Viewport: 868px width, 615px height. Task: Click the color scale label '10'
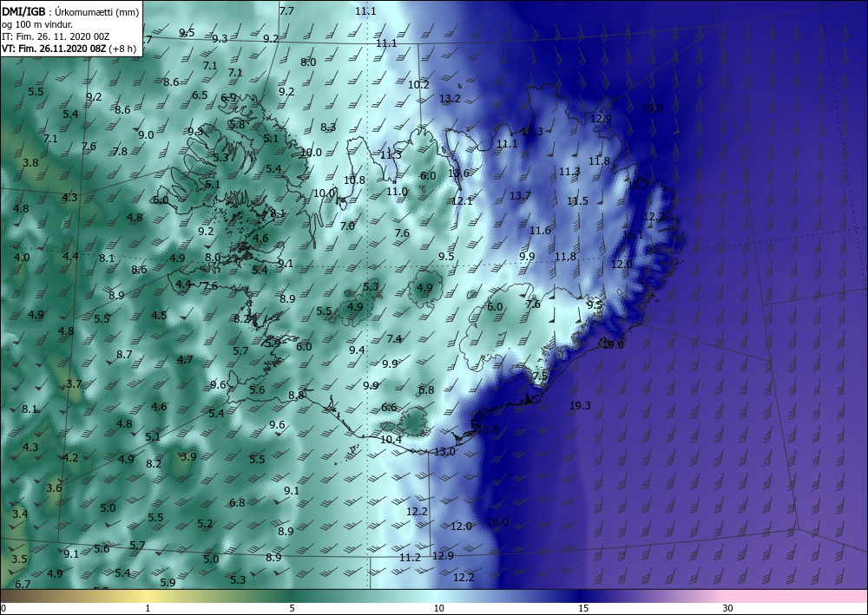pyautogui.click(x=439, y=609)
